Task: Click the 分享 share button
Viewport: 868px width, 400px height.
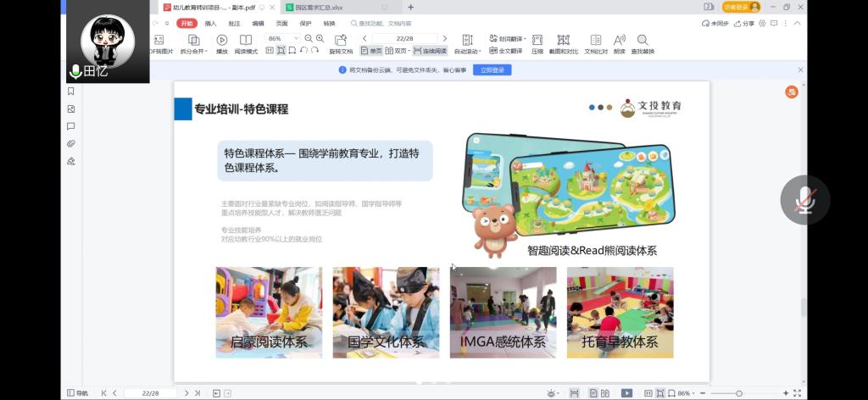Action: coord(743,24)
